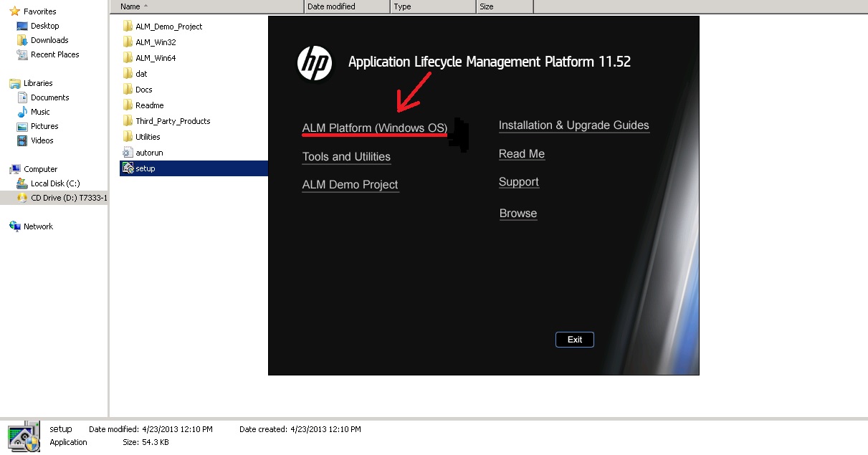Open Desktop in Favorites
This screenshot has height=455, width=868.
(x=45, y=26)
